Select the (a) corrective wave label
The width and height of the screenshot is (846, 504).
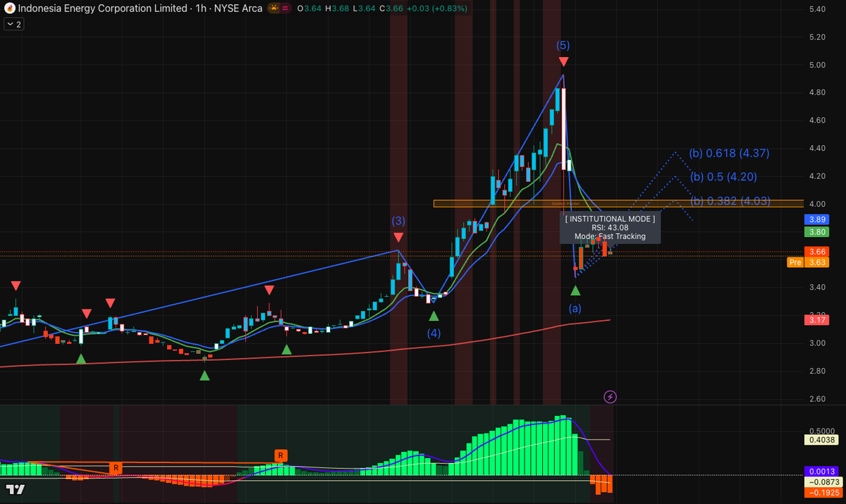(x=575, y=308)
